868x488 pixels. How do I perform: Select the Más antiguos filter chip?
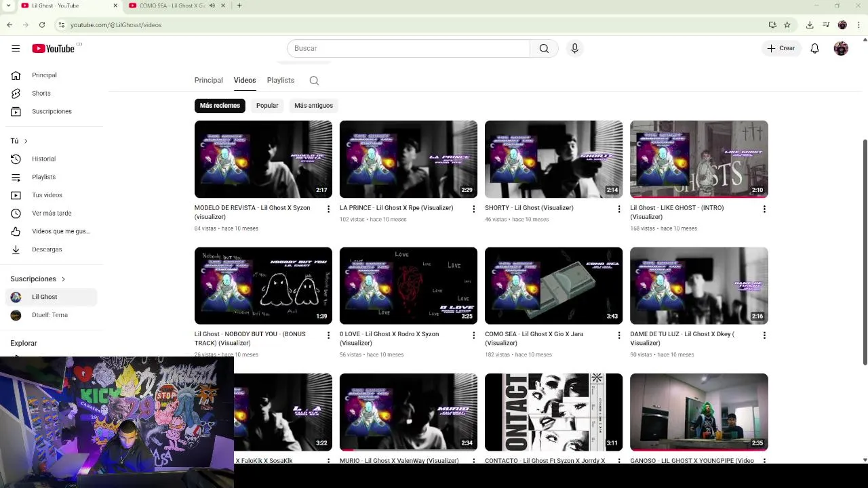(x=314, y=106)
